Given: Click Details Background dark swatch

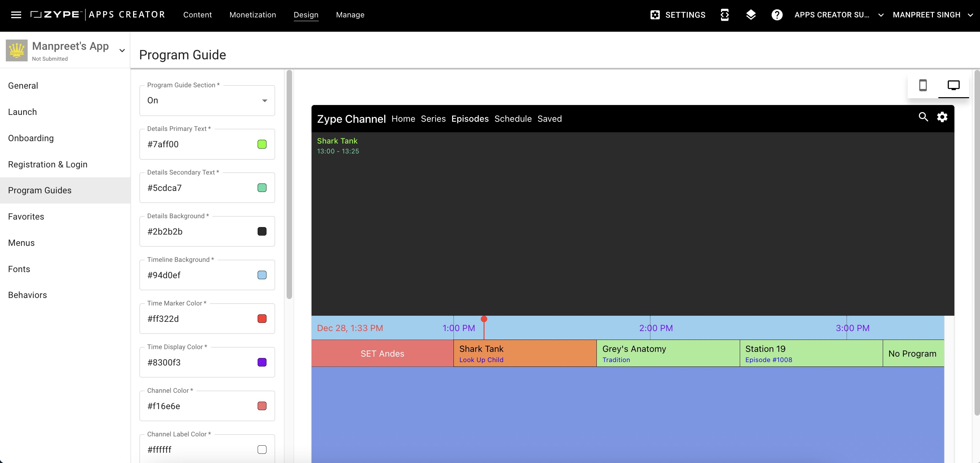Looking at the screenshot, I should (x=262, y=231).
